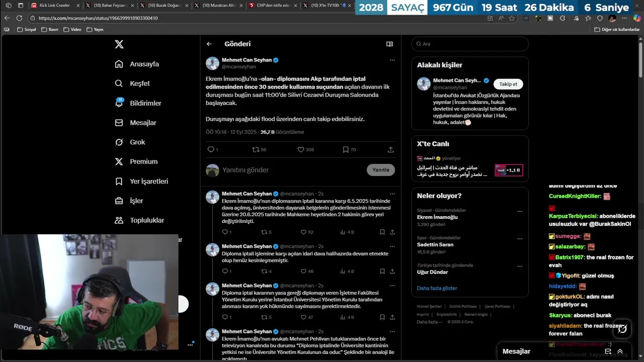Add page to favorites star icon
This screenshot has height=362, width=644.
pos(512,18)
